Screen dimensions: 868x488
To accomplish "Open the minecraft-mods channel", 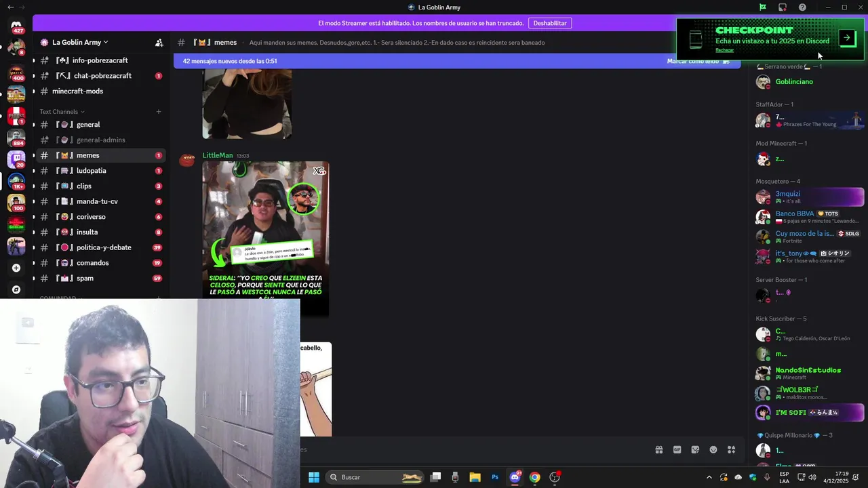I will coord(101,91).
